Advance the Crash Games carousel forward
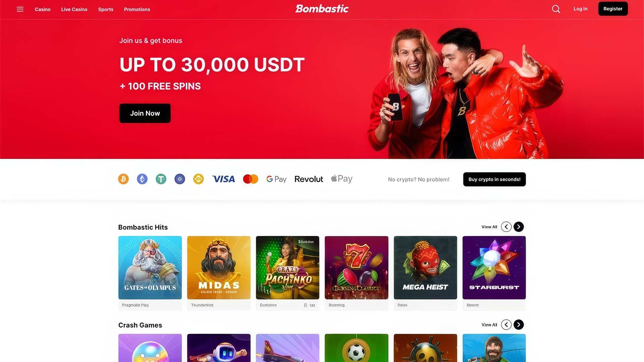 click(519, 325)
